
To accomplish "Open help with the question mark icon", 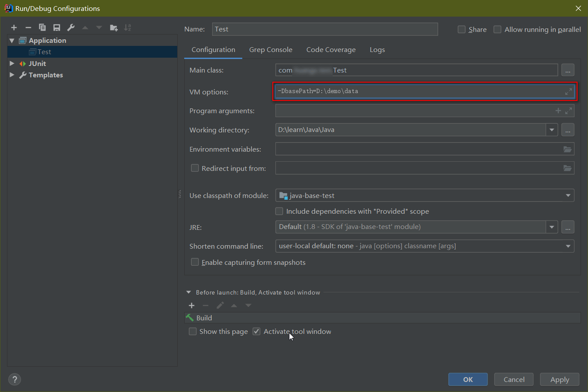I will click(14, 379).
